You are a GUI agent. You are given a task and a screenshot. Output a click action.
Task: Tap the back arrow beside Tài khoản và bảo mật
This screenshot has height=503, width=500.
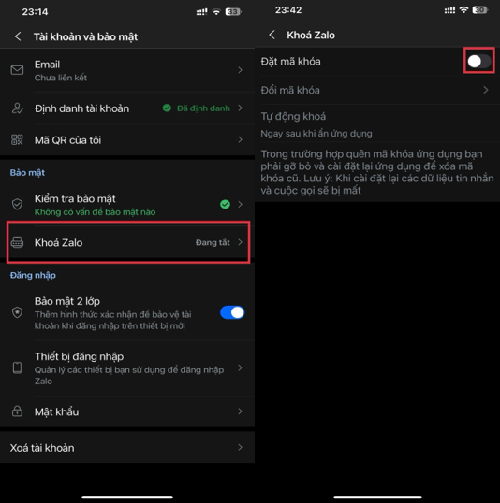(18, 36)
